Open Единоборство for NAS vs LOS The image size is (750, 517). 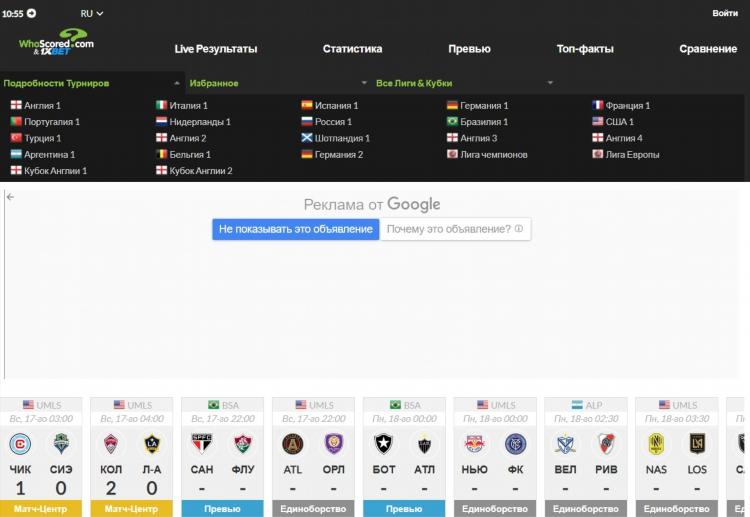677,508
